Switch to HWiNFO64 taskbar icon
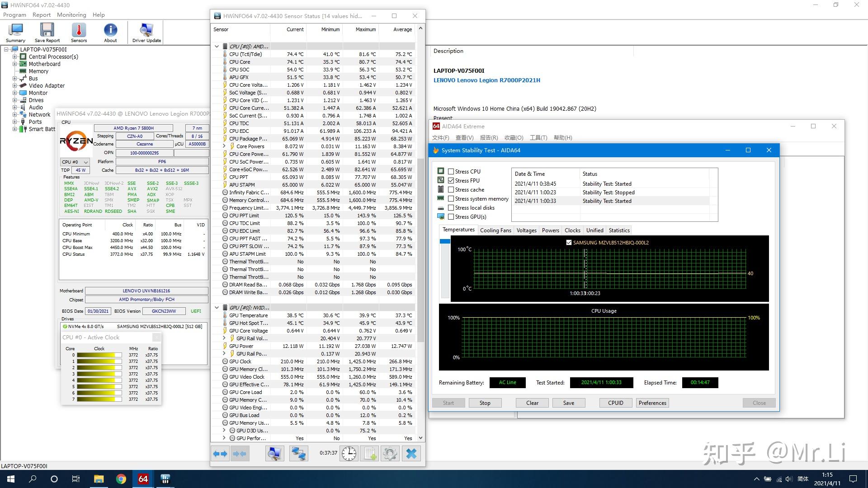Image resolution: width=868 pixels, height=488 pixels. coord(165,479)
